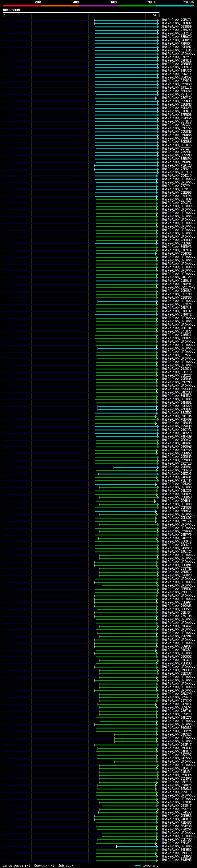Select hit UniRef100_C9ZTL8
This screenshot has height=868, width=197.
click(176, 464)
